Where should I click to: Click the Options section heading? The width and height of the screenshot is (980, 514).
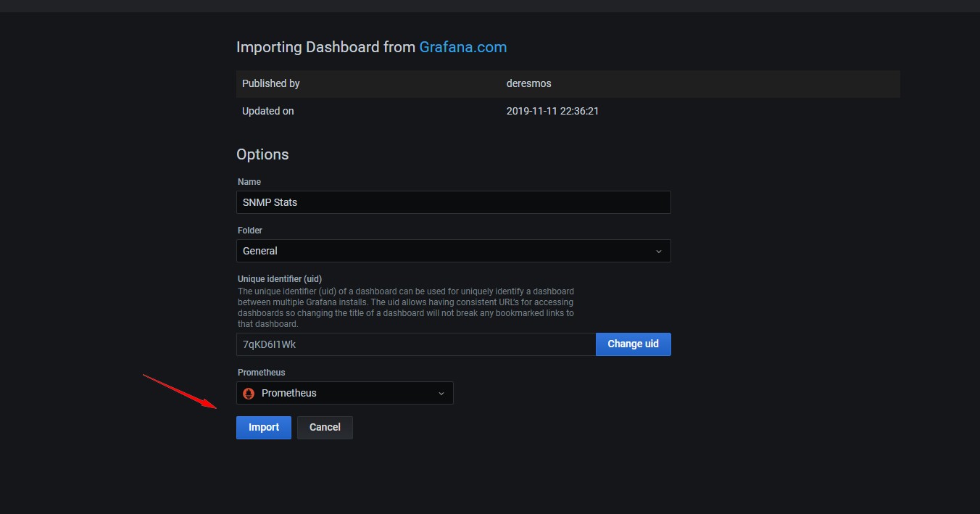[x=262, y=154]
